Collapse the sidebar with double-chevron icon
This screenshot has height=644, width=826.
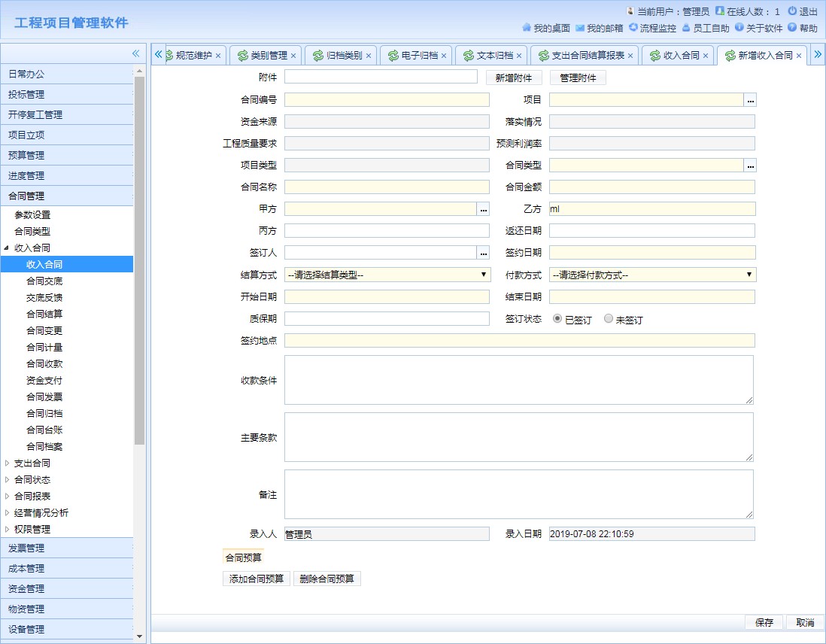coord(135,53)
